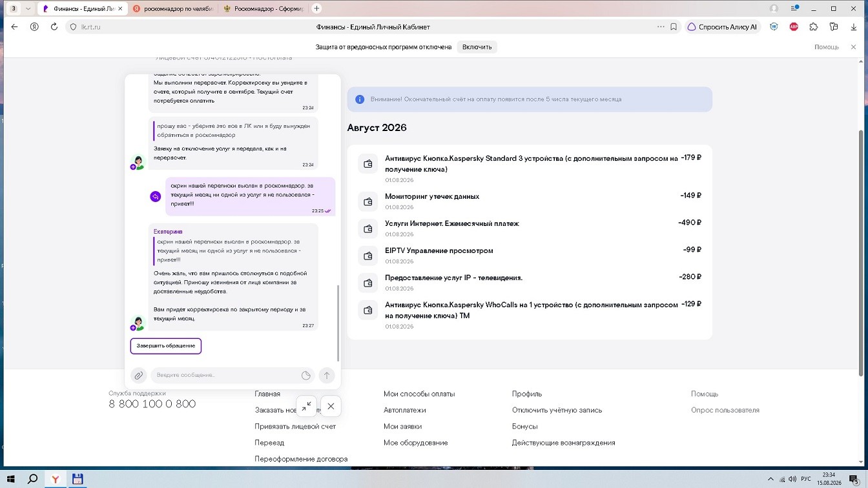Open the taskbar volume control

(792, 480)
